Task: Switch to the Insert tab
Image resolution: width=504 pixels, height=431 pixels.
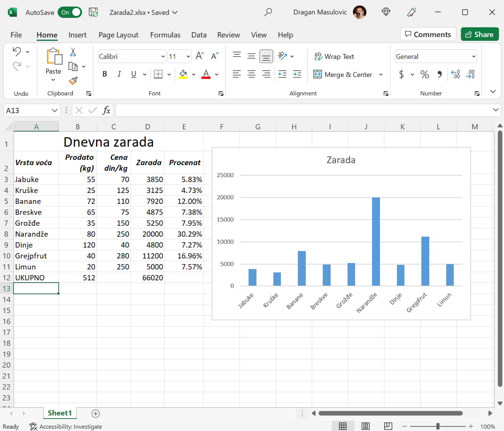Action: click(x=77, y=35)
